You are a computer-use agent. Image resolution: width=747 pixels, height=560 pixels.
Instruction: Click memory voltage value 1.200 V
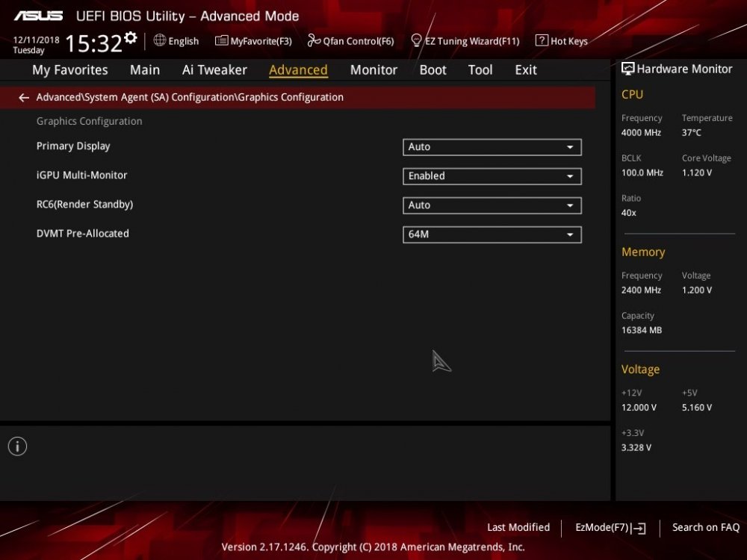tap(697, 290)
